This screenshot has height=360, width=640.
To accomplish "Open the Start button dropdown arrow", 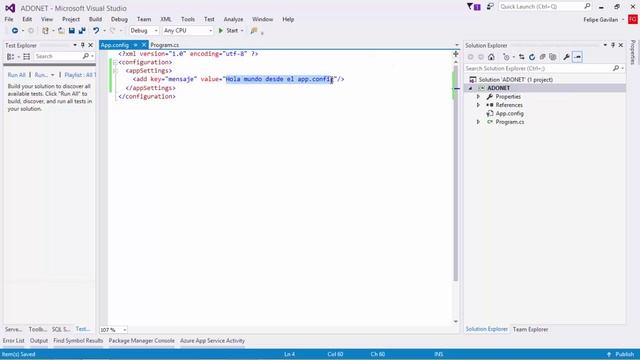I will click(x=242, y=31).
